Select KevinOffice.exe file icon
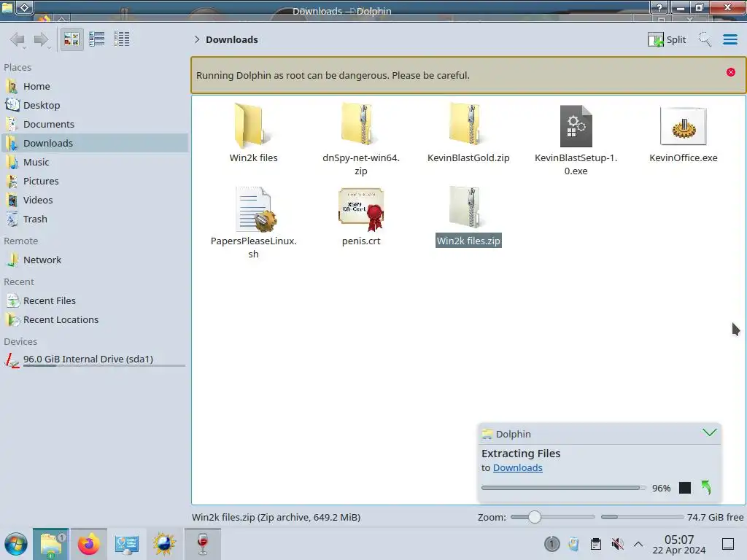This screenshot has width=747, height=560. (683, 126)
